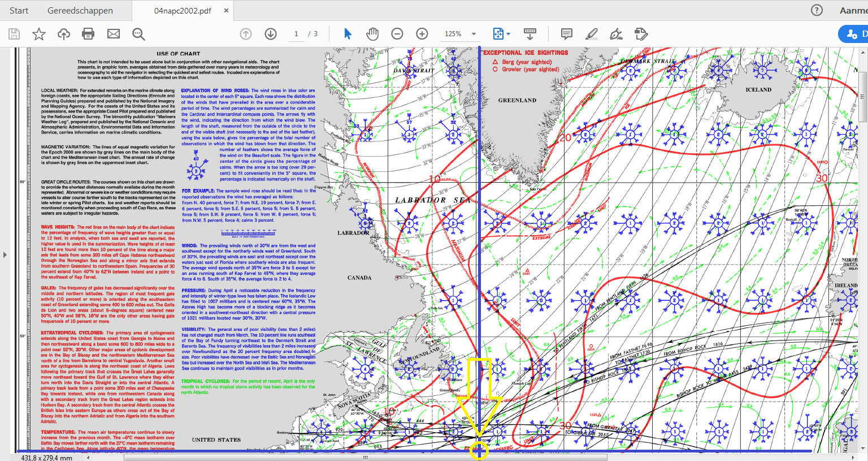This screenshot has width=868, height=461.
Task: Click the EXPLANATION OF WIND ROSES heading
Action: [215, 91]
